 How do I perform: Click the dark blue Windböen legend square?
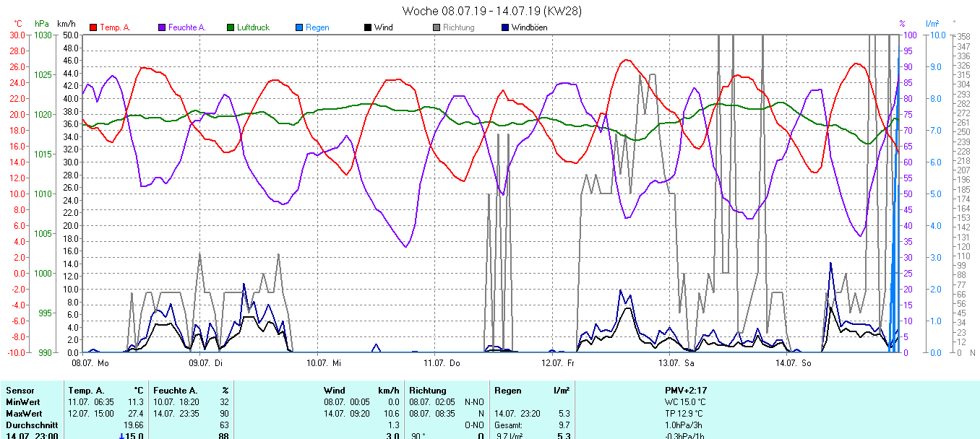click(505, 27)
